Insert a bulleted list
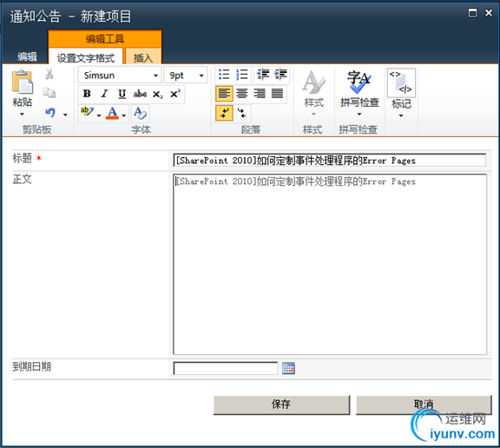This screenshot has height=448, width=500. coord(224,75)
